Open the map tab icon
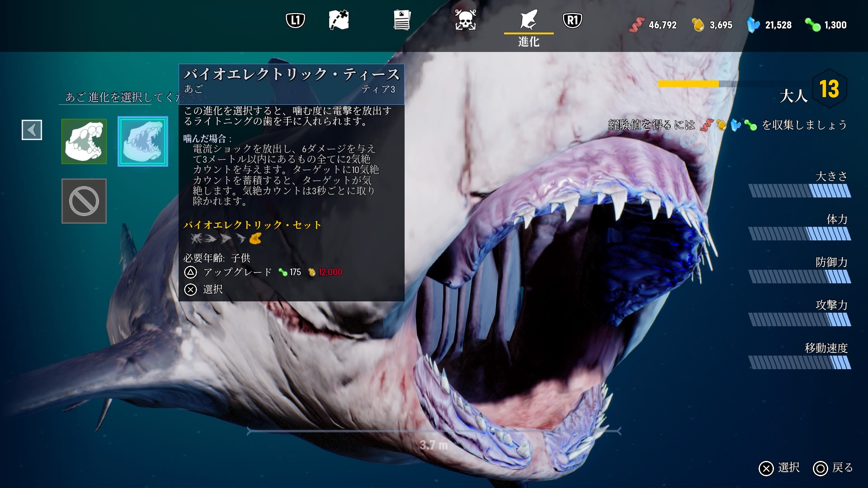Image resolution: width=868 pixels, height=488 pixels. coord(339,20)
